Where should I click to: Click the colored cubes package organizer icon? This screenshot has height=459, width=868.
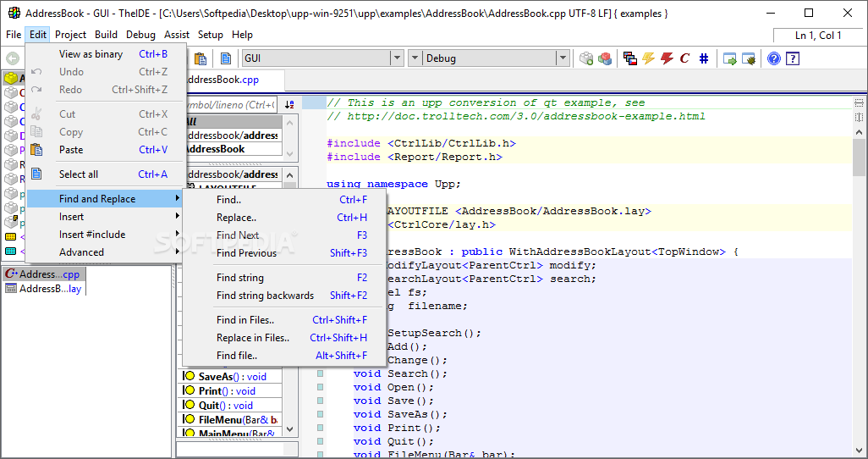(x=605, y=58)
